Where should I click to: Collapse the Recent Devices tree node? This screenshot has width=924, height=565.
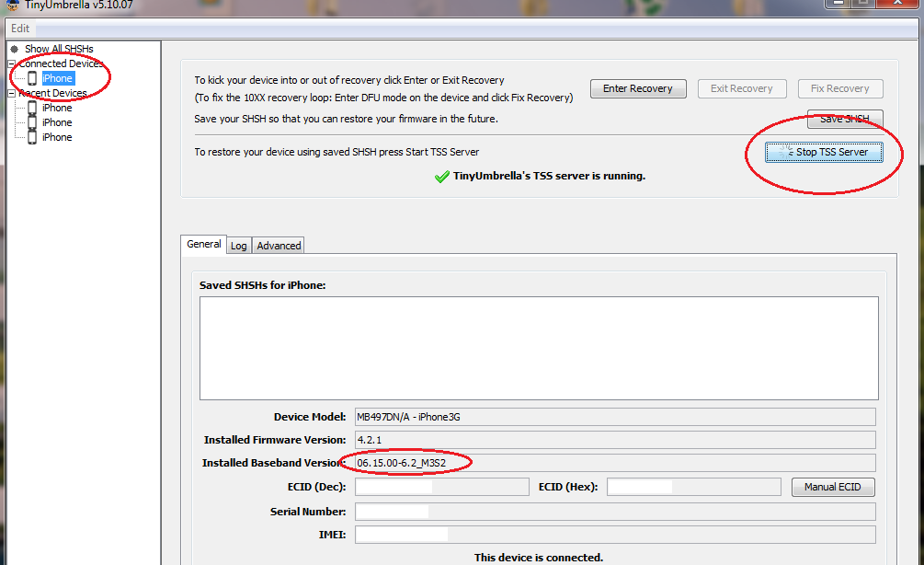(11, 93)
